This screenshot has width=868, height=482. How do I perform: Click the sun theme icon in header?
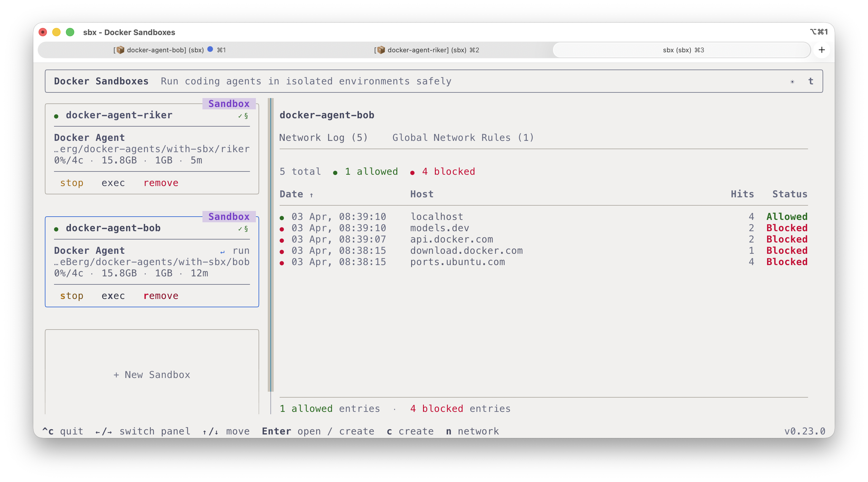tap(792, 82)
